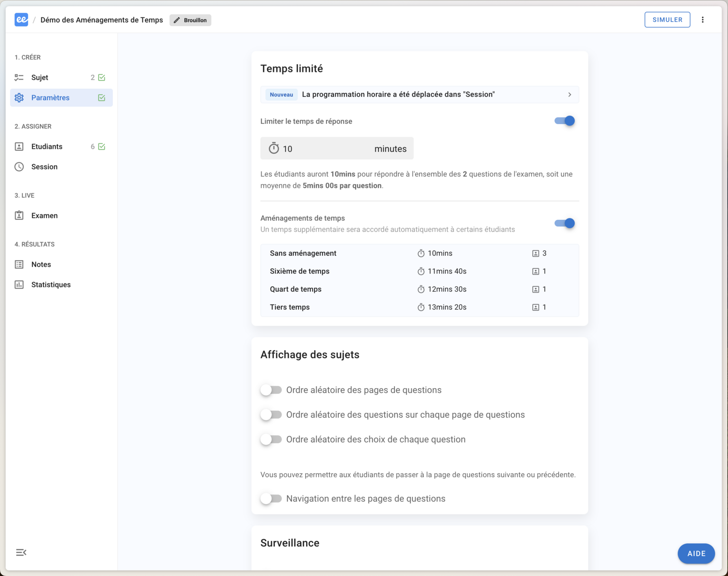
Task: Disable the Limiter le temps de réponse switch
Action: click(564, 121)
